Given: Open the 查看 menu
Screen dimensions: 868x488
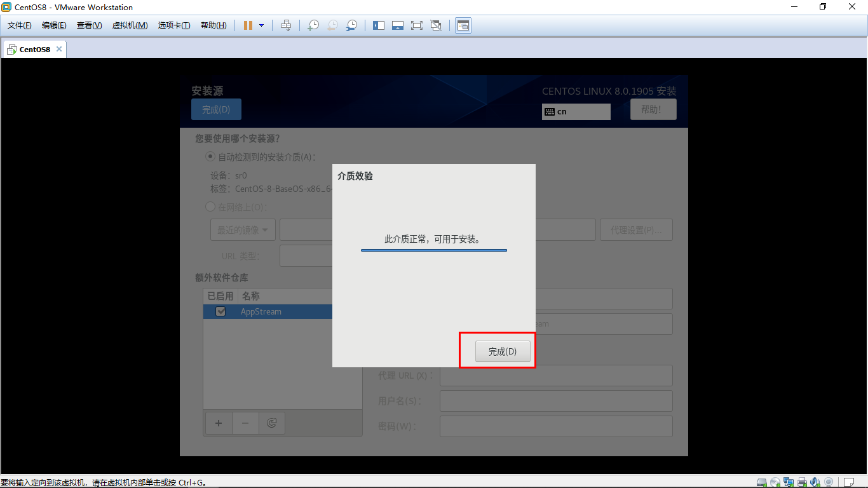Looking at the screenshot, I should [x=89, y=25].
